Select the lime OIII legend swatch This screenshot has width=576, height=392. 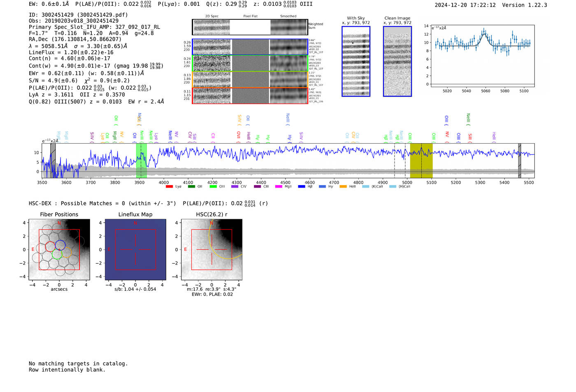pos(213,187)
